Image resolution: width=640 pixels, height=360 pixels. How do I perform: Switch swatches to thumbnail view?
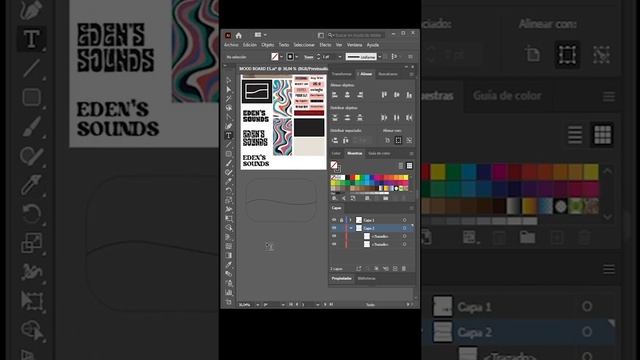pos(409,165)
